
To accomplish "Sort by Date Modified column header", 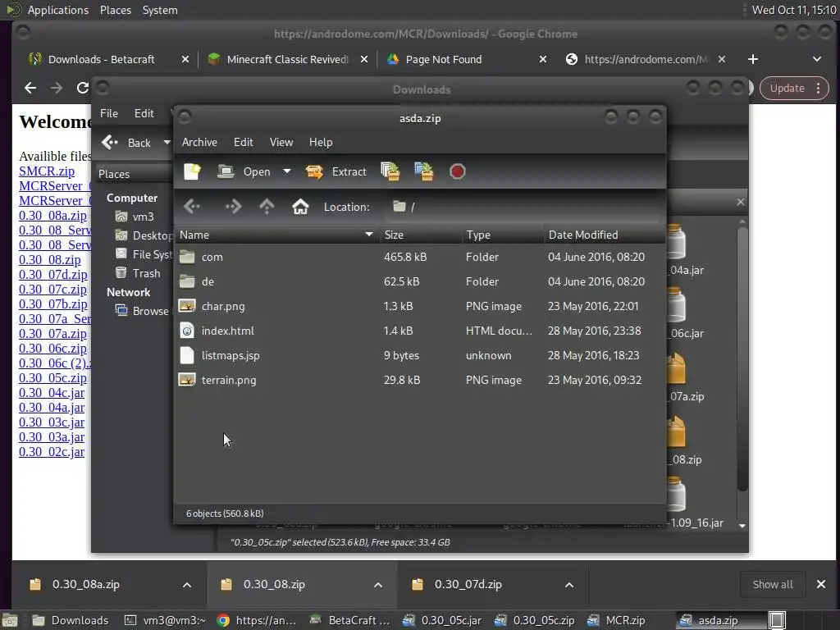I will click(605, 235).
